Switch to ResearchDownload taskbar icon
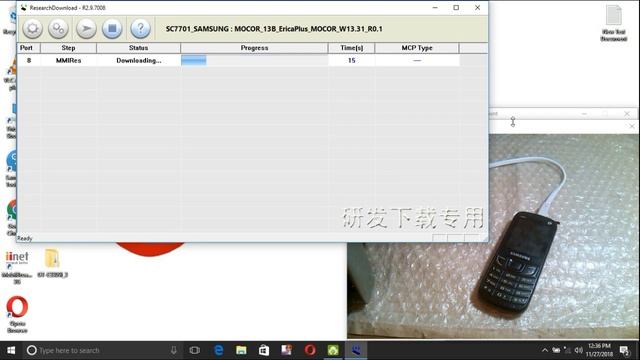640x360 pixels. [x=356, y=350]
